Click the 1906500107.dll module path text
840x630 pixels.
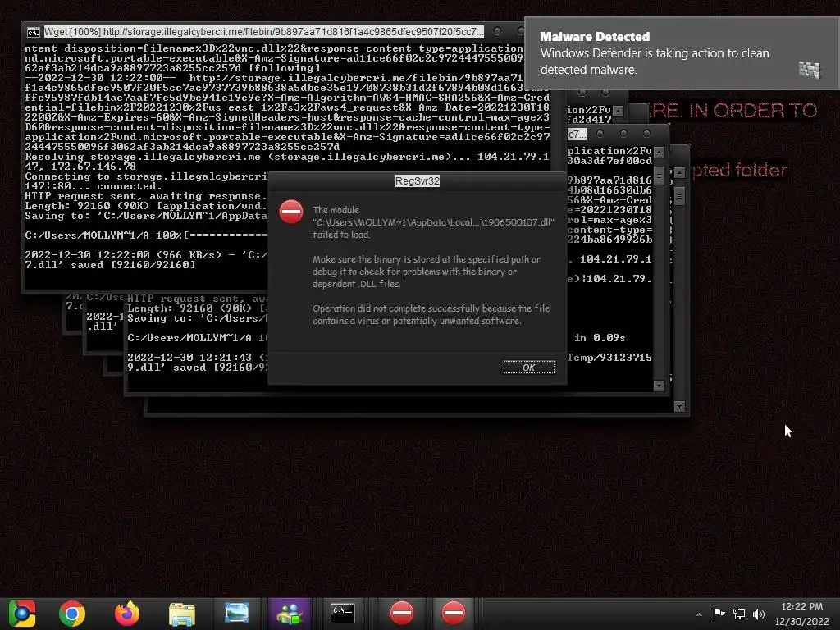pos(433,222)
